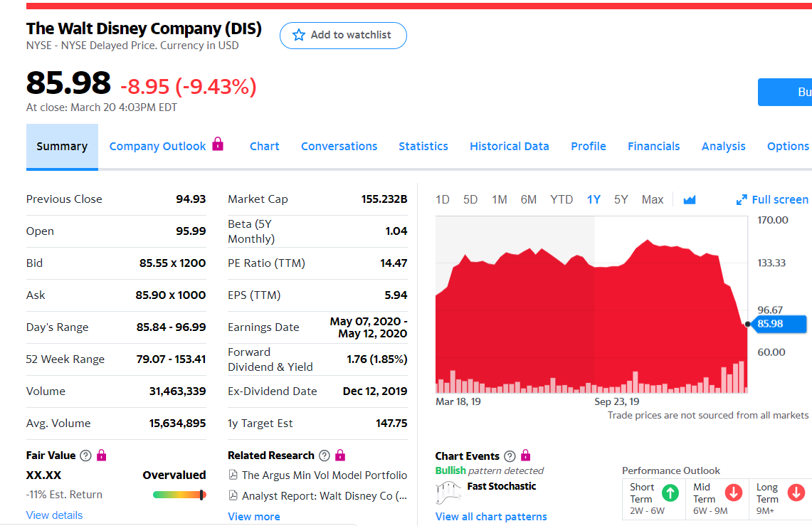Screen dimensions: 812x526
Task: Click the lock icon beside Company Outlook
Action: 218,144
